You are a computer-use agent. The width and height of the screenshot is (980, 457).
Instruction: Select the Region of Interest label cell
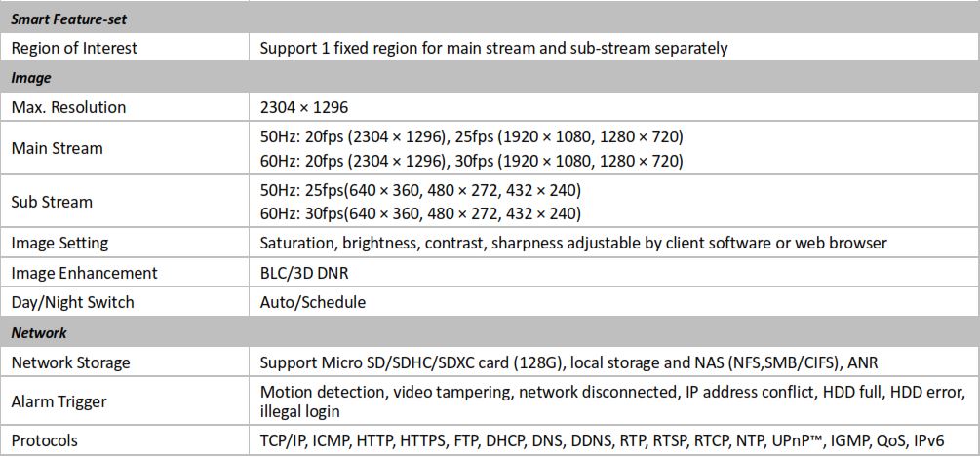pos(125,48)
